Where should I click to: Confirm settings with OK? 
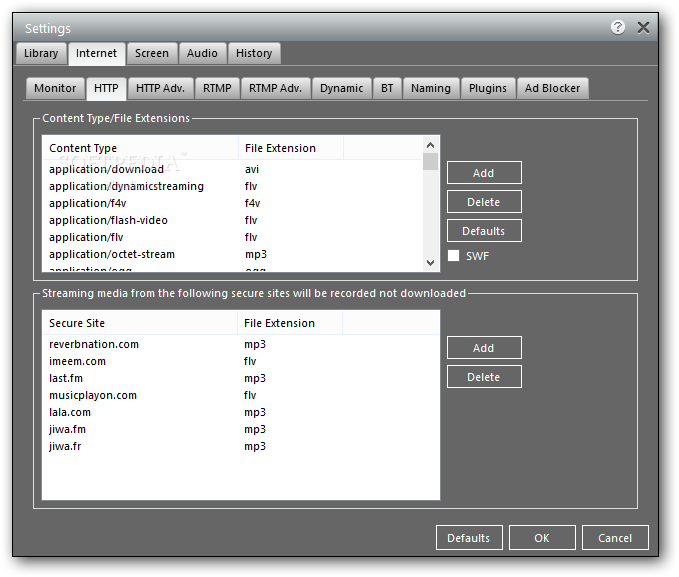542,538
